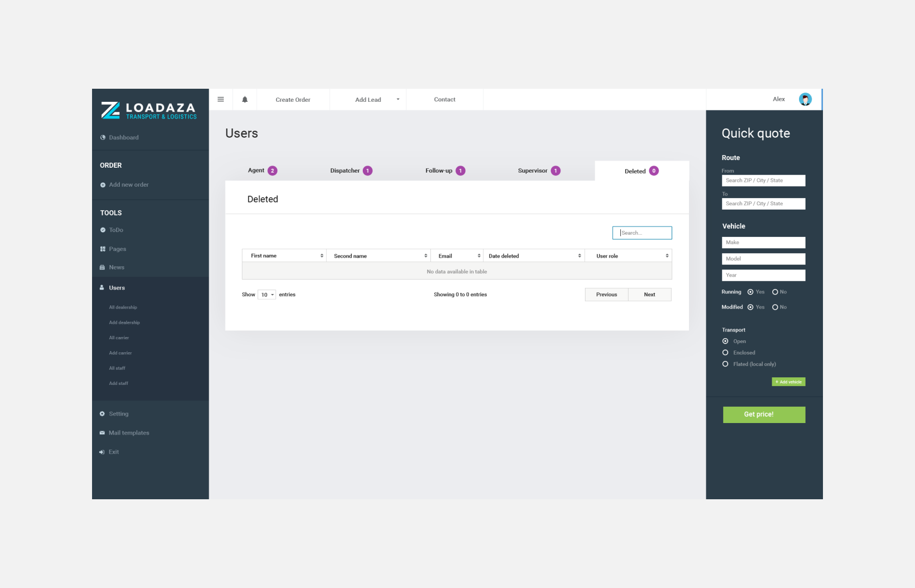The height and width of the screenshot is (588, 915).
Task: Click the table Search input field
Action: click(x=642, y=233)
